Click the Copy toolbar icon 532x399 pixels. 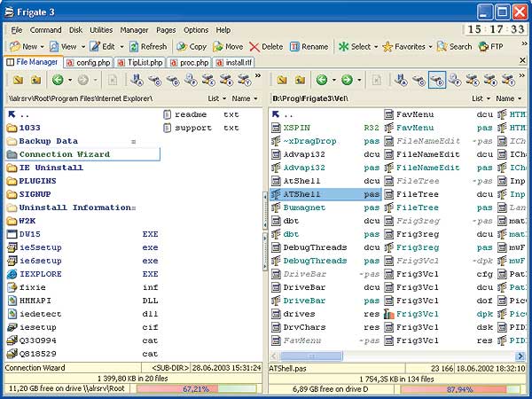coord(182,46)
